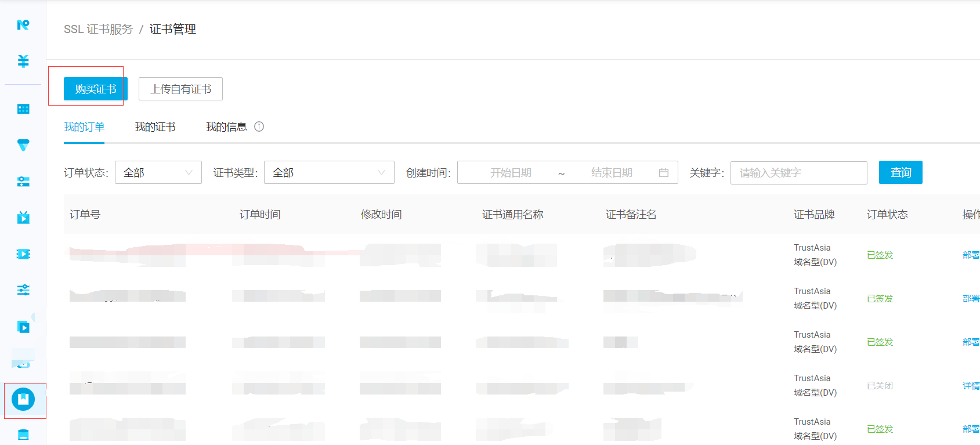Click the info icon beside 我的信息

(259, 126)
